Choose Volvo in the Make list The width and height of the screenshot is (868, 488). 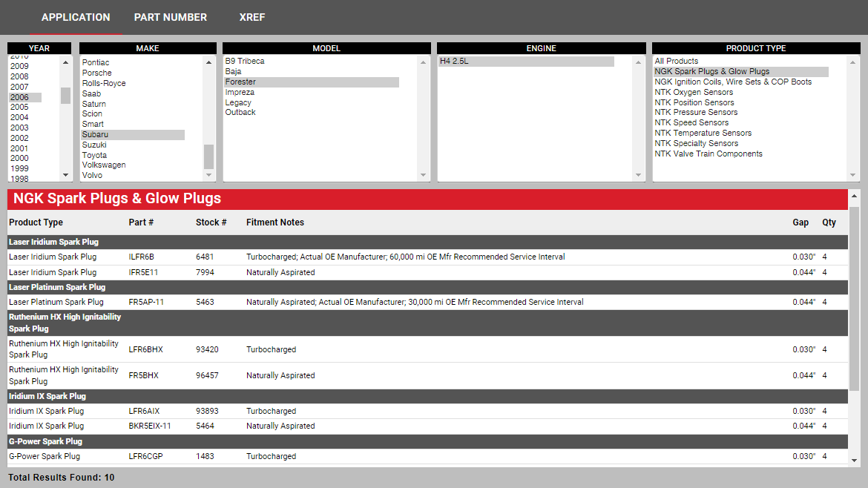(x=93, y=176)
